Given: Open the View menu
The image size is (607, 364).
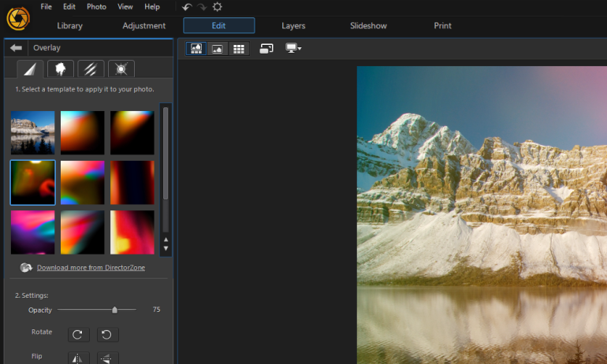Looking at the screenshot, I should (125, 6).
